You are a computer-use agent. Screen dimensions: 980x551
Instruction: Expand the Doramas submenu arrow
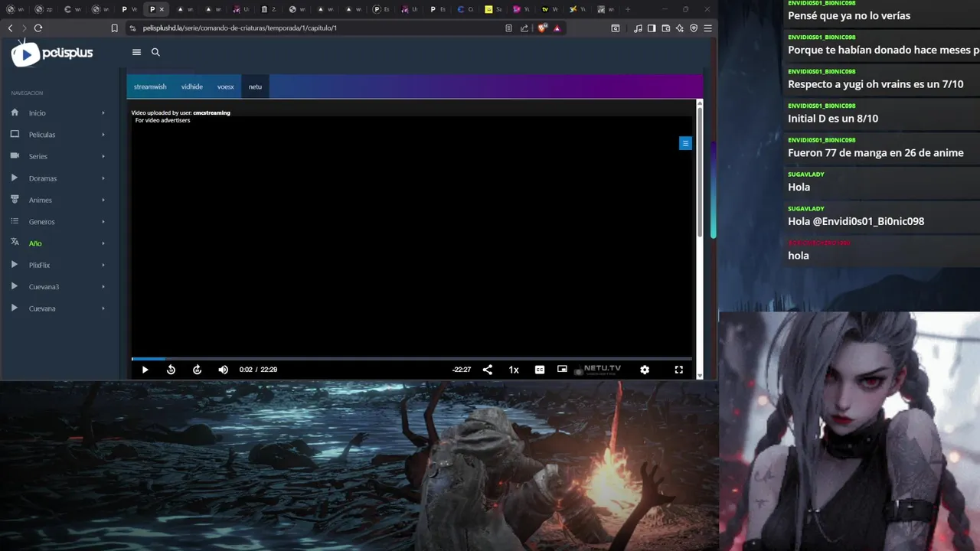(103, 178)
